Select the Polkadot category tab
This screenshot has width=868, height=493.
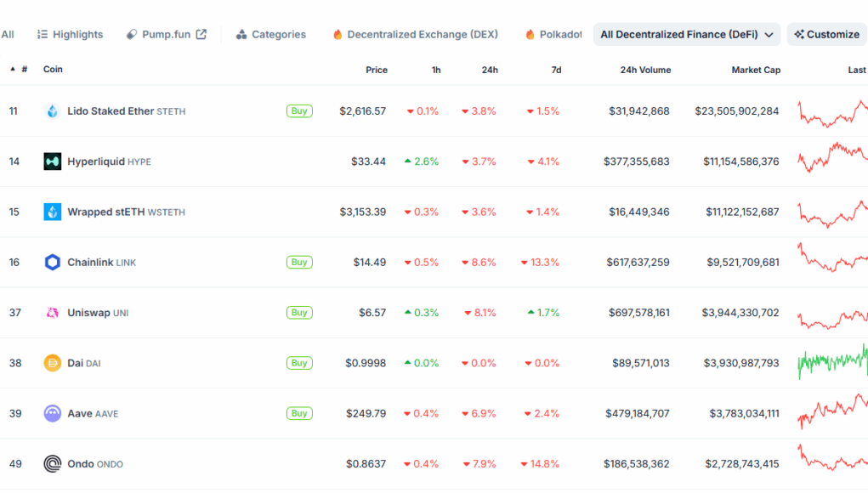point(553,34)
